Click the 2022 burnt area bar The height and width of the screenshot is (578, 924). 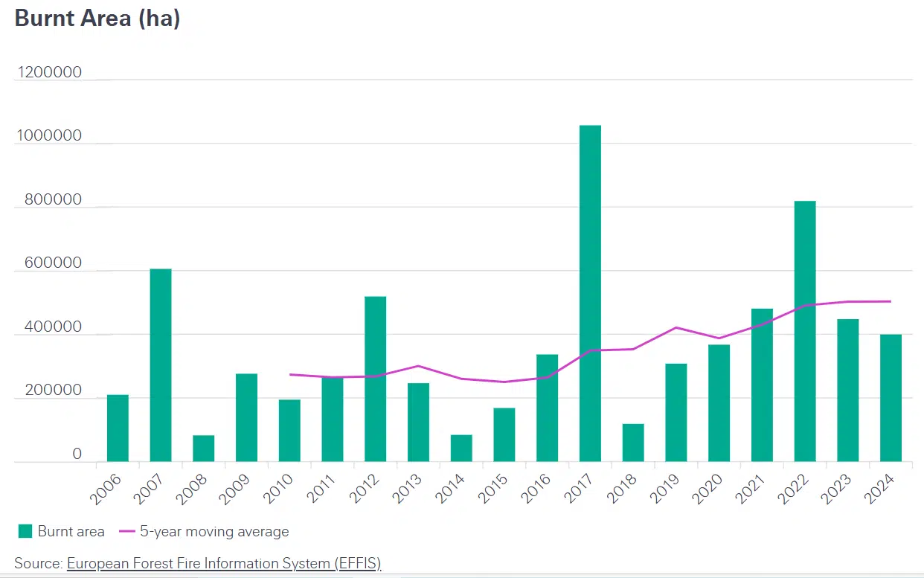coord(804,331)
